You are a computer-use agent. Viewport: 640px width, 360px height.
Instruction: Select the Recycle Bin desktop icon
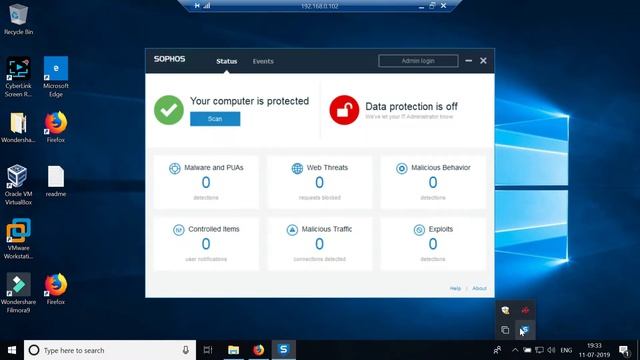click(x=18, y=19)
